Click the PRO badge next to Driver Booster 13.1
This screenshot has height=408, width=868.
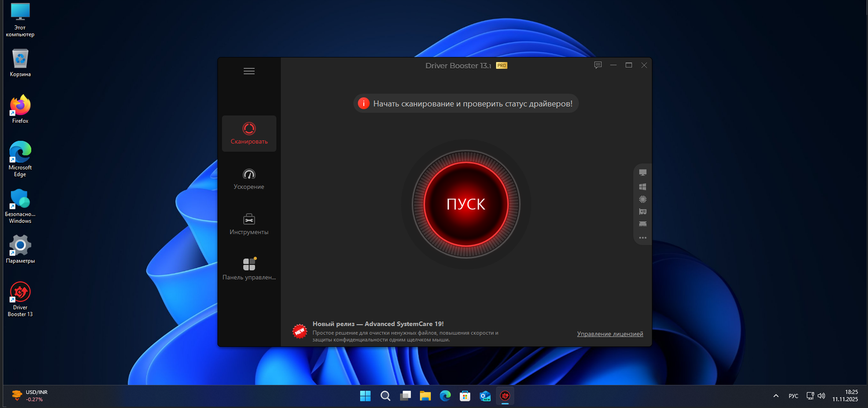502,66
